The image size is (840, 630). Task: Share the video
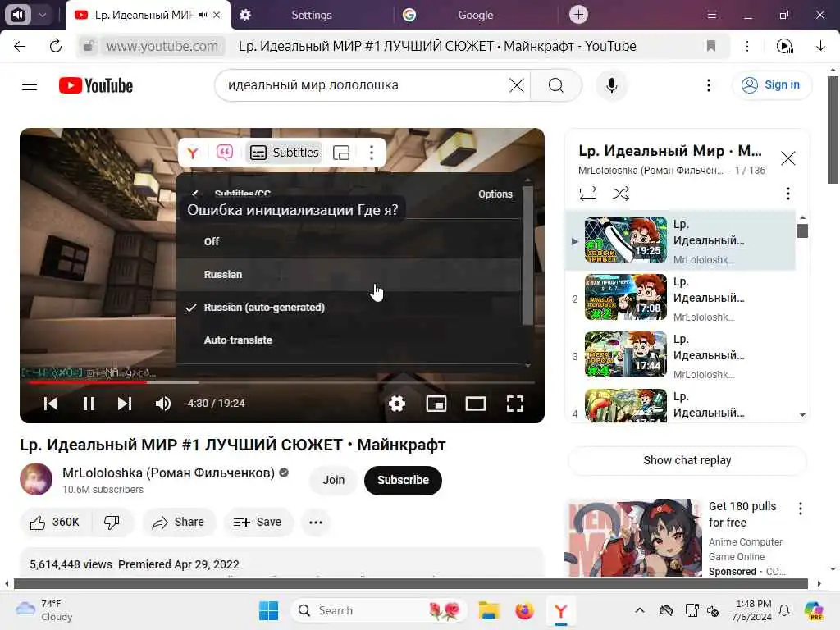(178, 523)
